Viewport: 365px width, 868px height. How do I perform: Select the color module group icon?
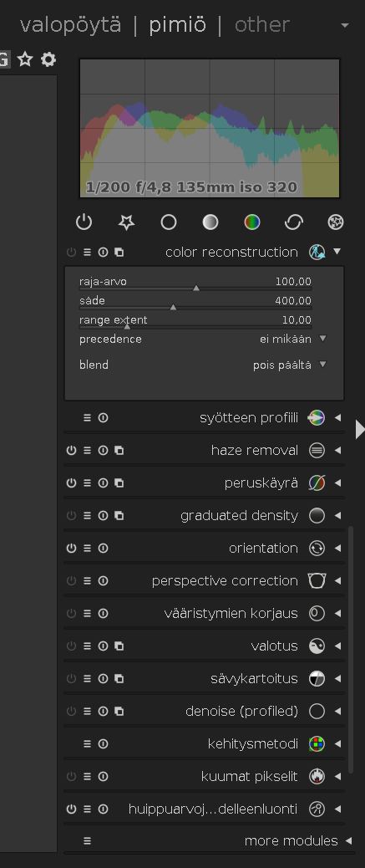point(252,222)
